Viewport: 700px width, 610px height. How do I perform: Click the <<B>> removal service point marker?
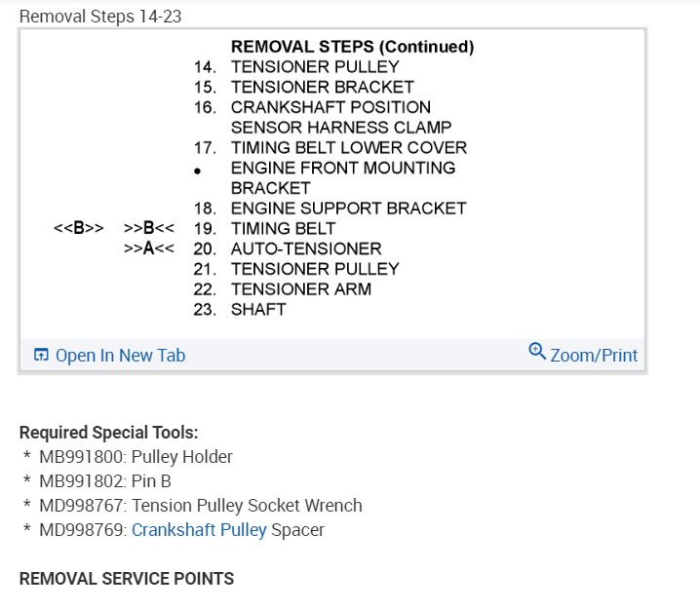point(79,228)
